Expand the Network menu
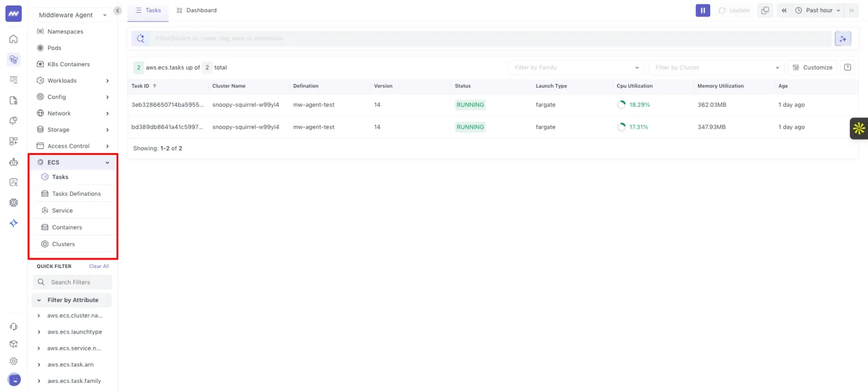The height and width of the screenshot is (392, 868). (73, 113)
